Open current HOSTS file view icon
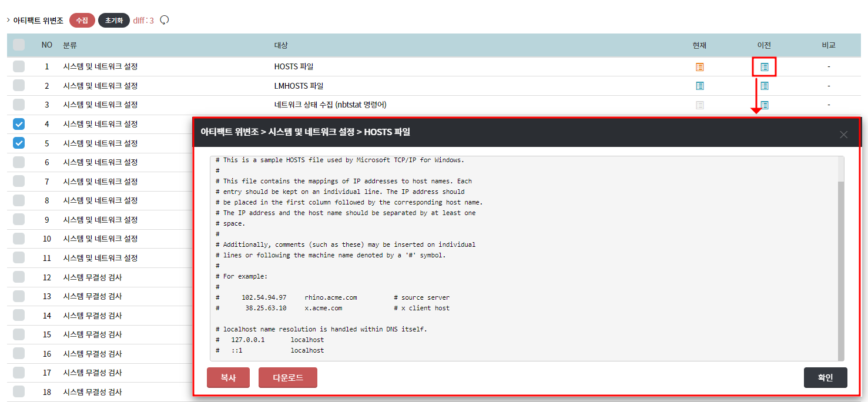 (699, 67)
